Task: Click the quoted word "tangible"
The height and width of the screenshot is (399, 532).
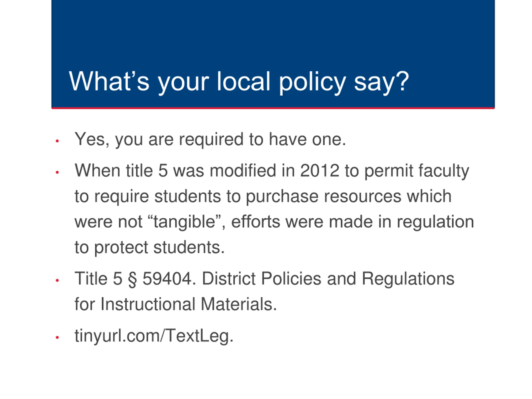Action: [184, 222]
